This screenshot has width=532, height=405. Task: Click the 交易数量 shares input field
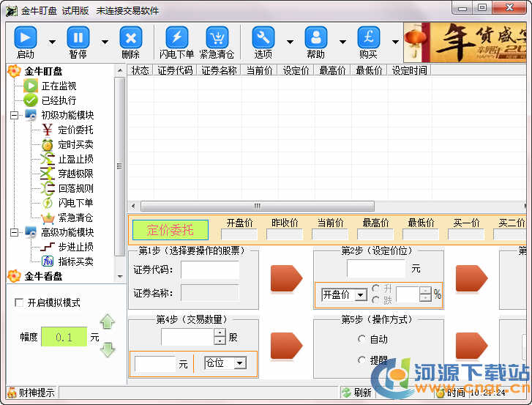pos(187,337)
